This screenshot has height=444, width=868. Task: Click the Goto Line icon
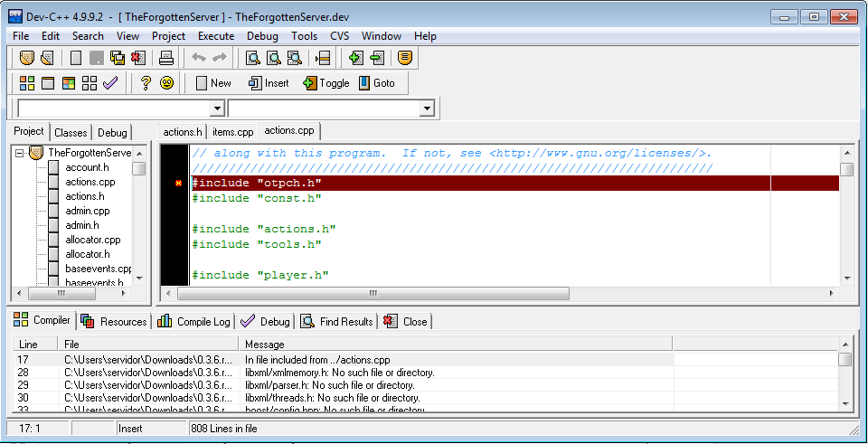(x=323, y=58)
